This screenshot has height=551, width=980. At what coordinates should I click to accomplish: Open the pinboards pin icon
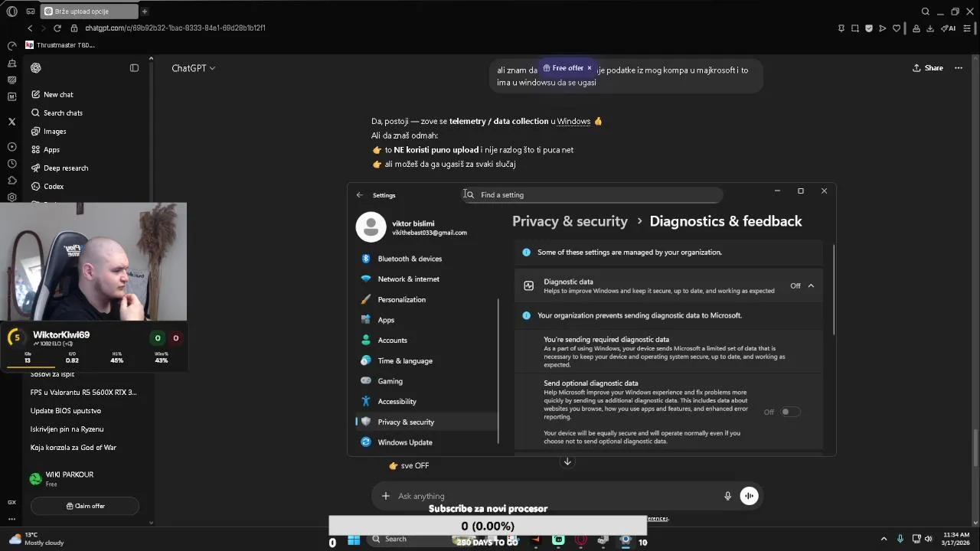[x=841, y=28]
